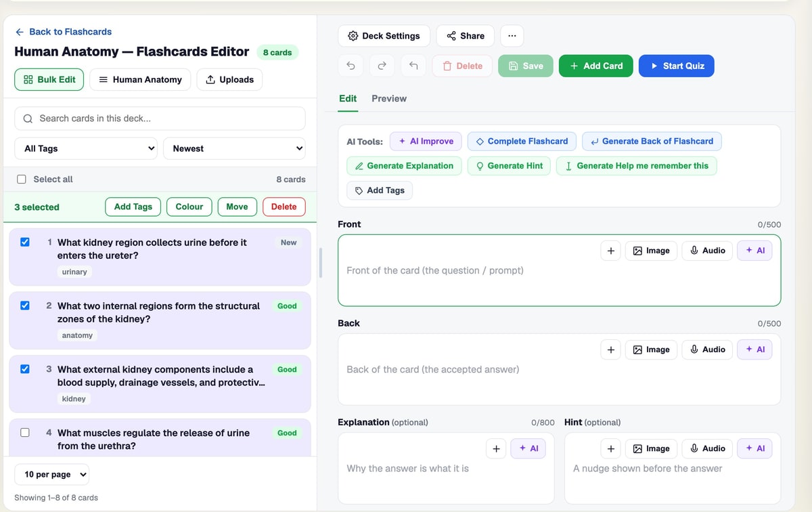Click Move in the selection bar
This screenshot has height=512, width=812.
[237, 207]
